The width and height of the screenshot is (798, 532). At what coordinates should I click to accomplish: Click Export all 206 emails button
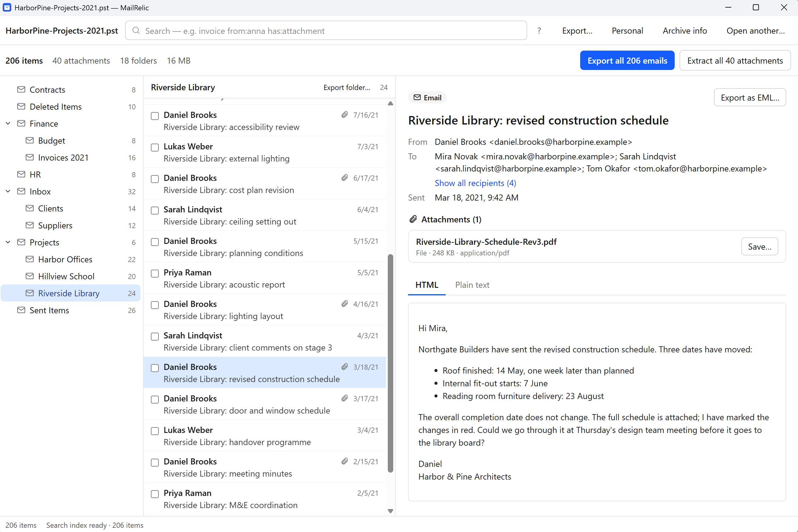(627, 61)
